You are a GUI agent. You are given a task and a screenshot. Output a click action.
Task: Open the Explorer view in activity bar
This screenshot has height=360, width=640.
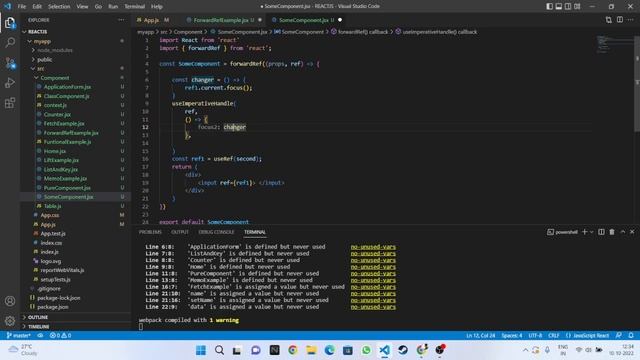10,23
